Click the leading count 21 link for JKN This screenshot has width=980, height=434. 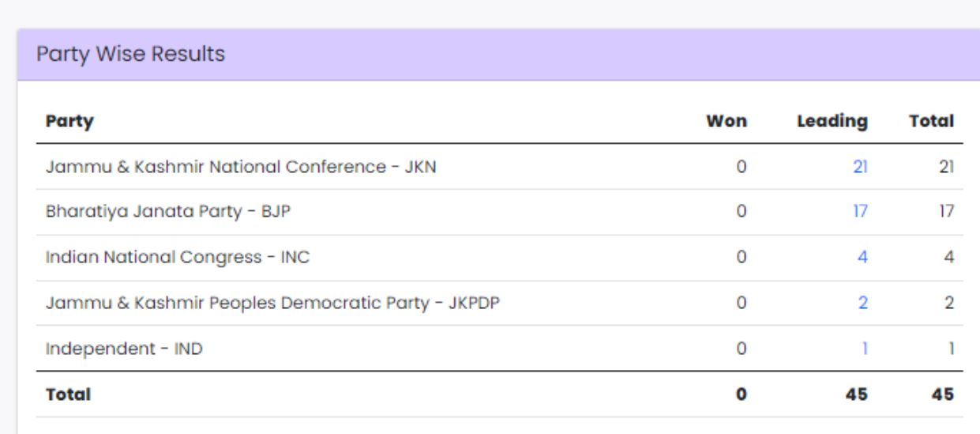[861, 167]
